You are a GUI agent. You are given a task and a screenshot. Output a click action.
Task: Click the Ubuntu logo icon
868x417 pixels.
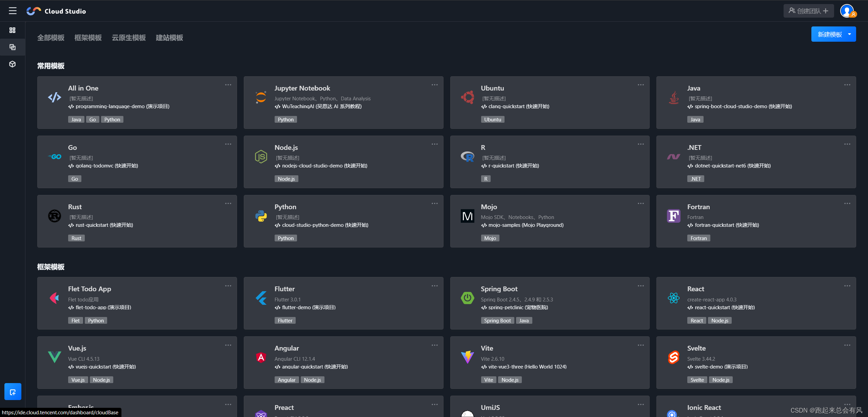(467, 98)
